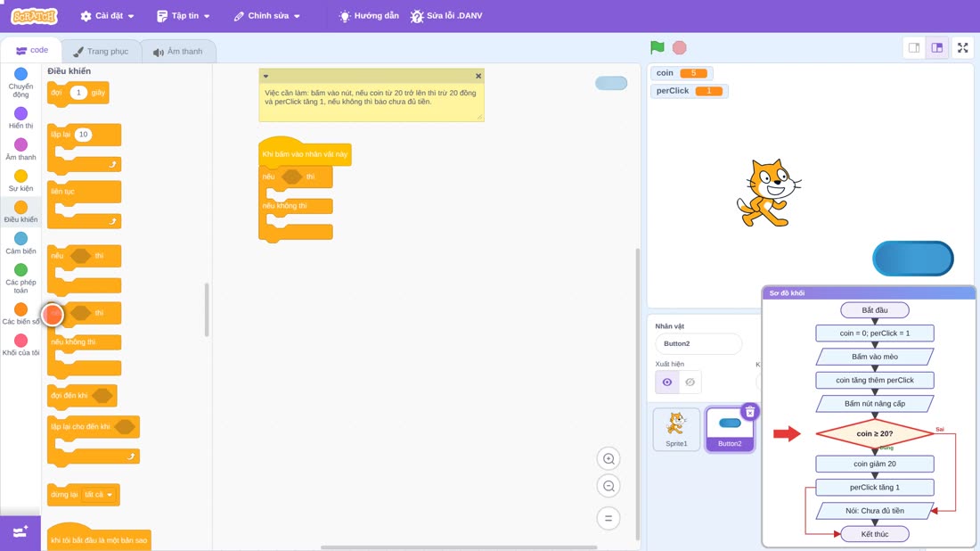Open the Cài đặt dropdown menu
The image size is (980, 551).
point(108,16)
